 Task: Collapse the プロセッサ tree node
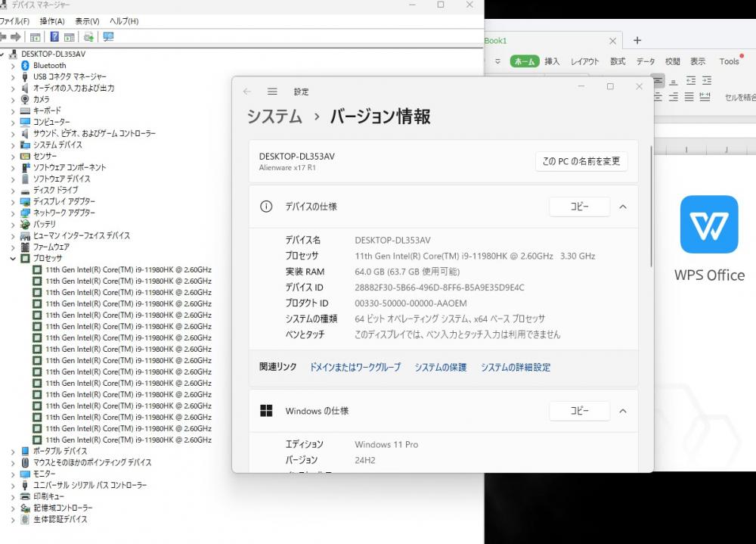13,258
